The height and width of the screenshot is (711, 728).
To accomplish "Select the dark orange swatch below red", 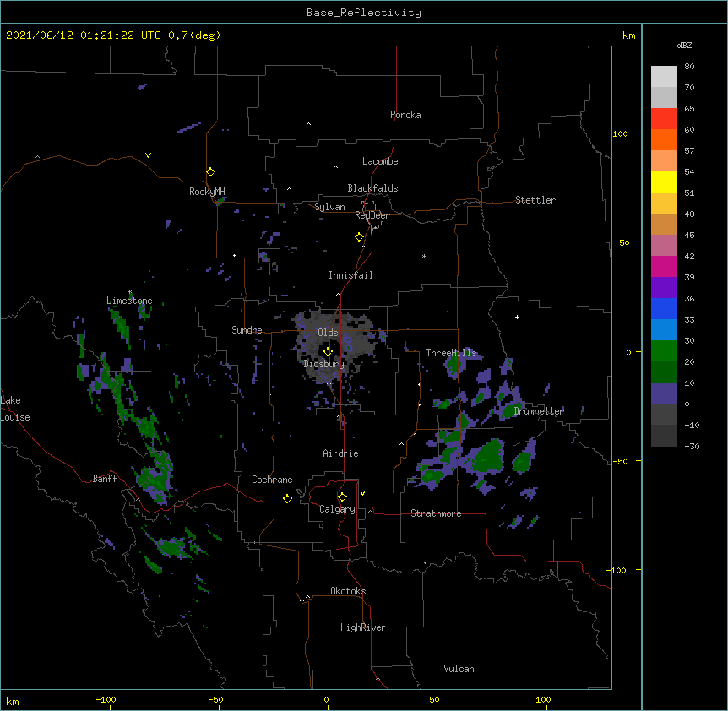I will coord(664,139).
